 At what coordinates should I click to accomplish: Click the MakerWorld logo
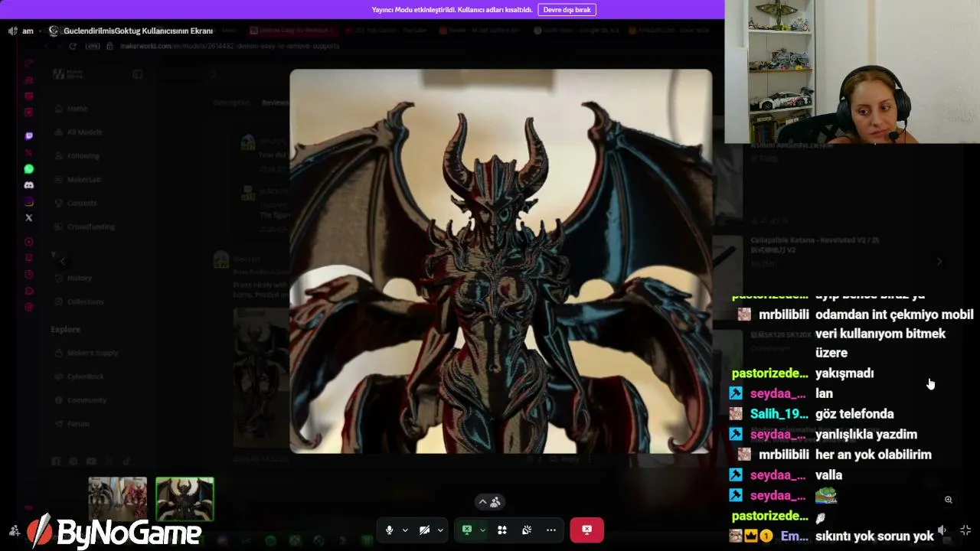tap(69, 74)
